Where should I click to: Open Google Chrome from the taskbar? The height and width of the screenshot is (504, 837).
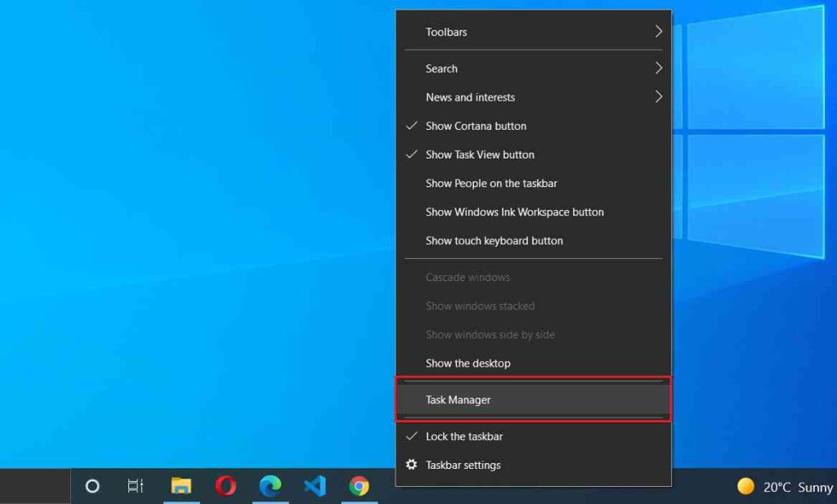pos(359,486)
